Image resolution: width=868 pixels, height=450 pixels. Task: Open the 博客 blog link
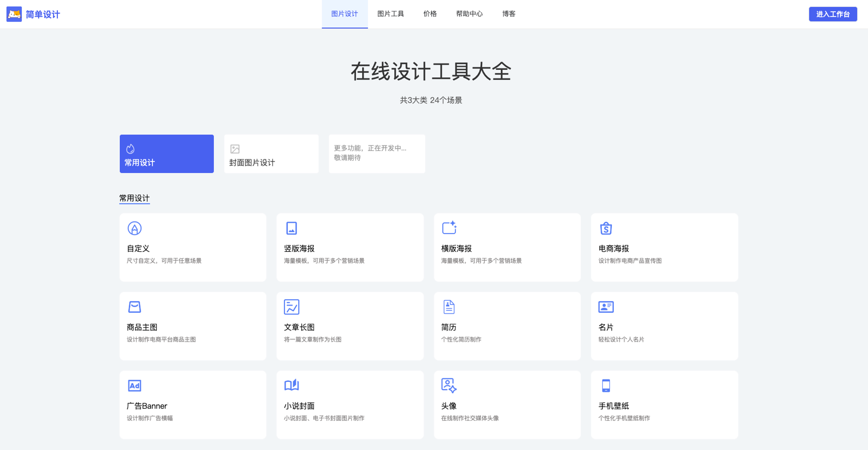click(509, 14)
